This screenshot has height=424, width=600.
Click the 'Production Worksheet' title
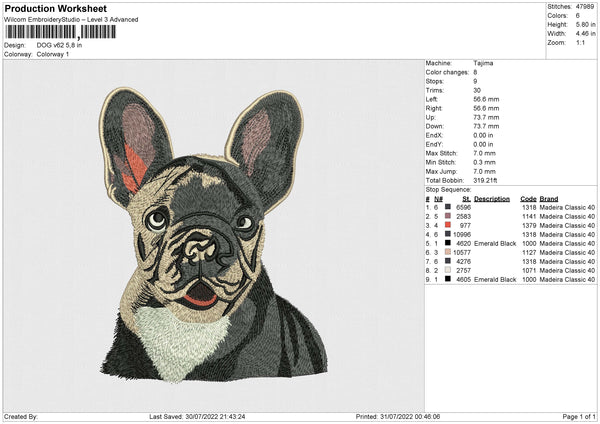pyautogui.click(x=56, y=8)
